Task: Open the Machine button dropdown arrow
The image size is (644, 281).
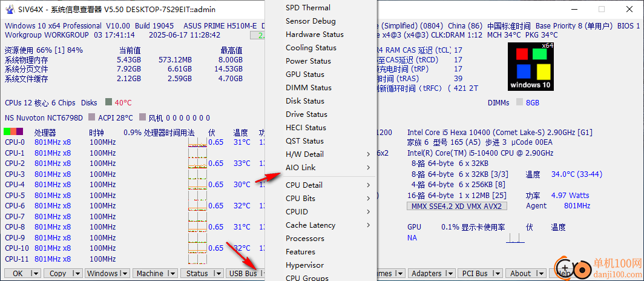Action: (x=172, y=273)
